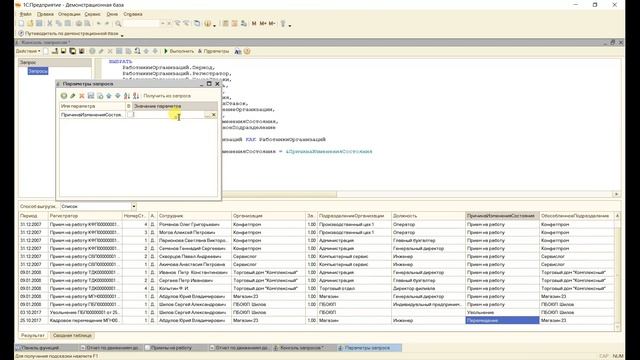The height and width of the screenshot is (360, 640).
Task: Open Путеводитель по демонстрационной базе
Action: [68, 33]
